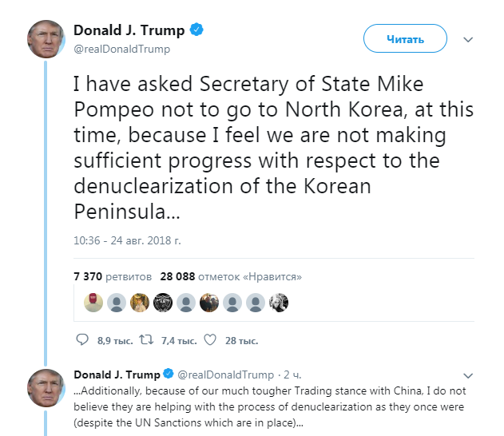Click the "2 ч." timestamp on the second tweet
This screenshot has height=436, width=504.
292,374
